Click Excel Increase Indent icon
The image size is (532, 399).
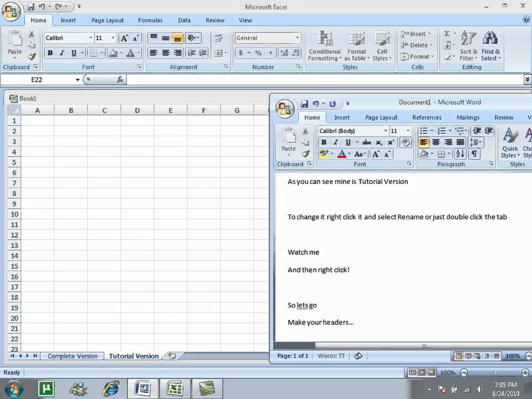[x=203, y=53]
